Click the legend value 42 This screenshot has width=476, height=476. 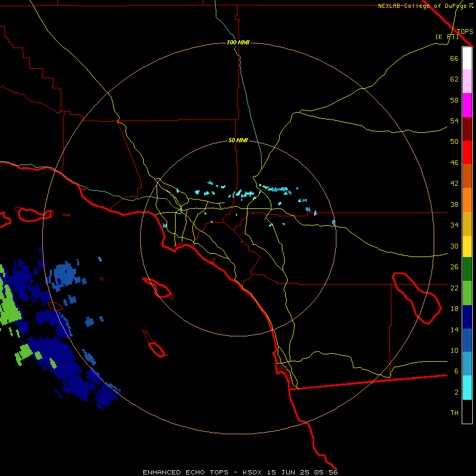[x=454, y=183]
